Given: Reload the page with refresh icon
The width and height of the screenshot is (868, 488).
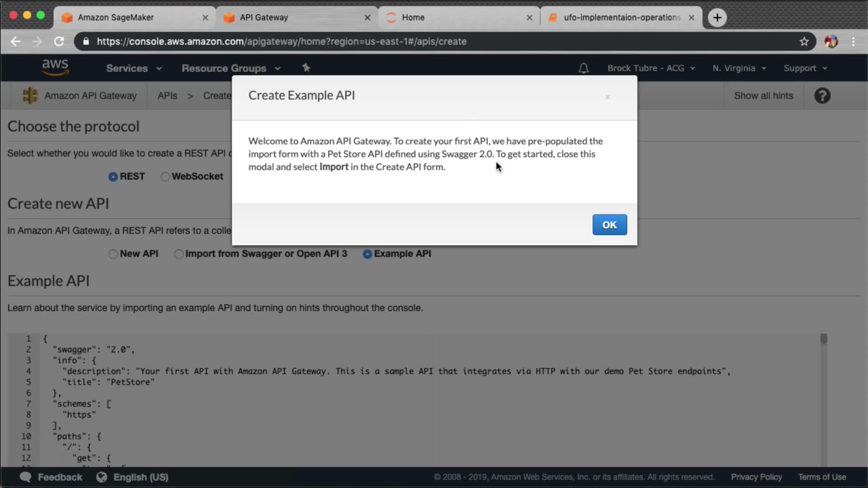Looking at the screenshot, I should 59,42.
